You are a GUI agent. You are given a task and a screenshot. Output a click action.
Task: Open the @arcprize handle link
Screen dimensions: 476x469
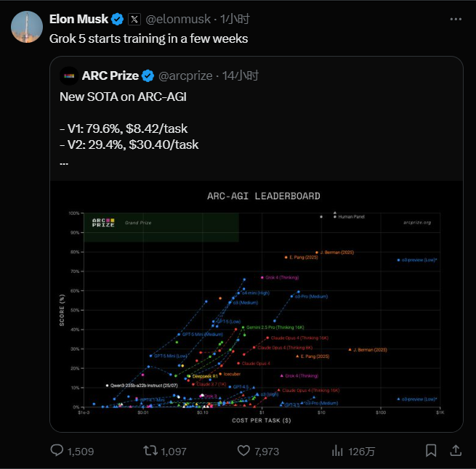185,76
